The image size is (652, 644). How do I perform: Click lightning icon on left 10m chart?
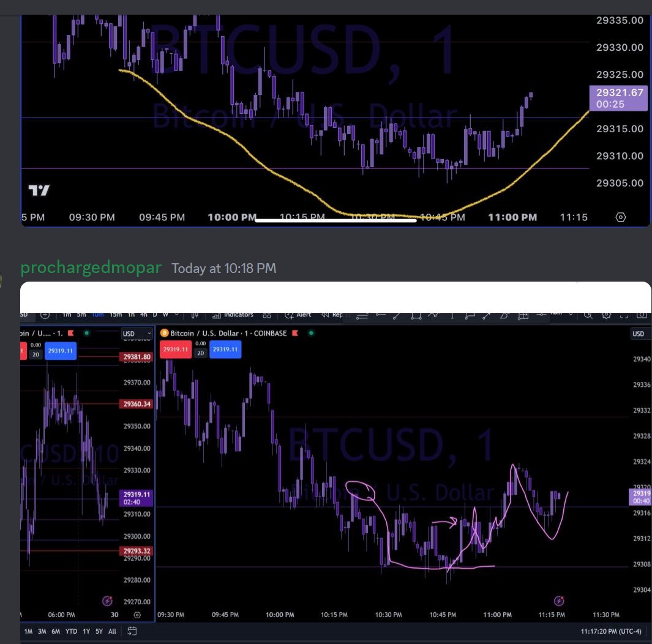107,601
